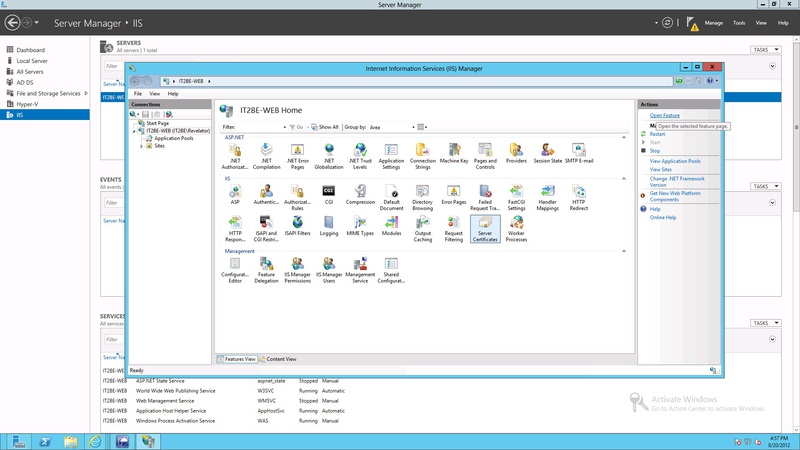Image resolution: width=800 pixels, height=450 pixels.
Task: Select Dashboard in Server Manager sidebar
Action: coord(31,50)
